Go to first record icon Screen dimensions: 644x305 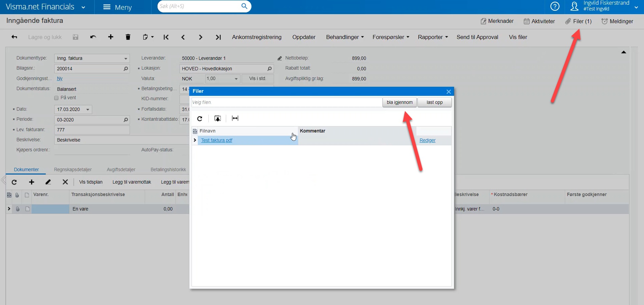tap(166, 37)
